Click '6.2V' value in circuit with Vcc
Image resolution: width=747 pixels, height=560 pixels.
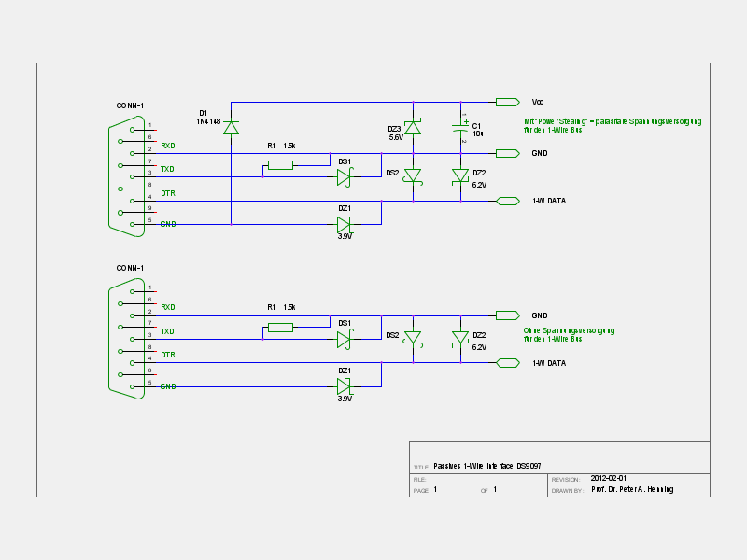[x=479, y=185]
